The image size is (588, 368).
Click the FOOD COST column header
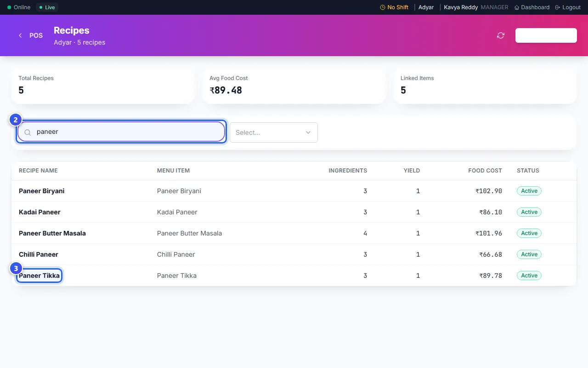[485, 171]
